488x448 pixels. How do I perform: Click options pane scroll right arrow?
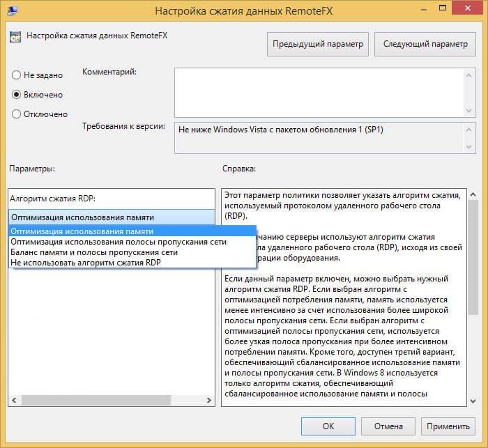coord(209,400)
